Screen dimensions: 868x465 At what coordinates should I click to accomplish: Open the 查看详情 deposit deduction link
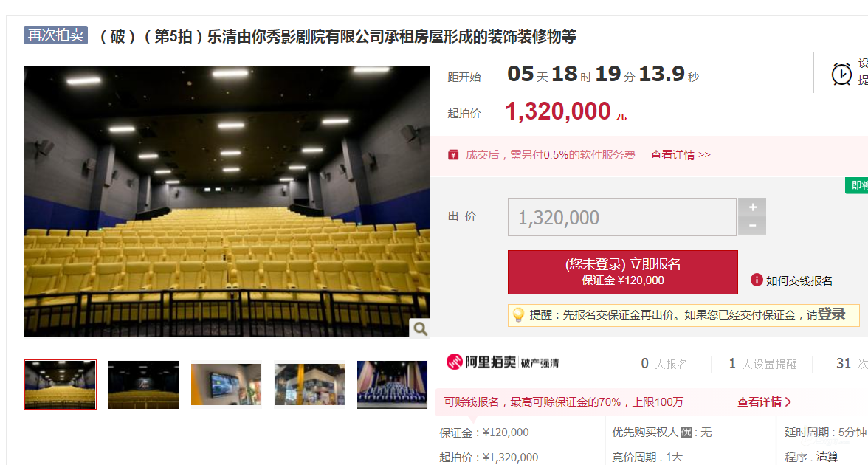(764, 402)
